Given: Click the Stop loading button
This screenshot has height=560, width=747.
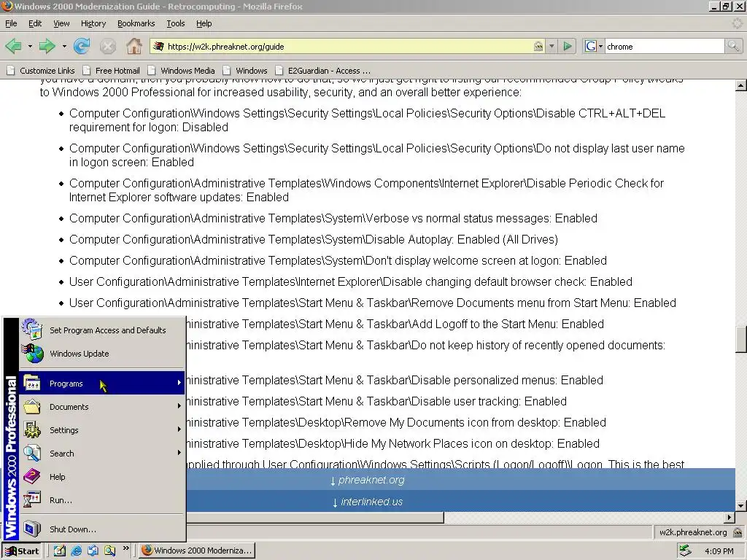Looking at the screenshot, I should click(108, 46).
